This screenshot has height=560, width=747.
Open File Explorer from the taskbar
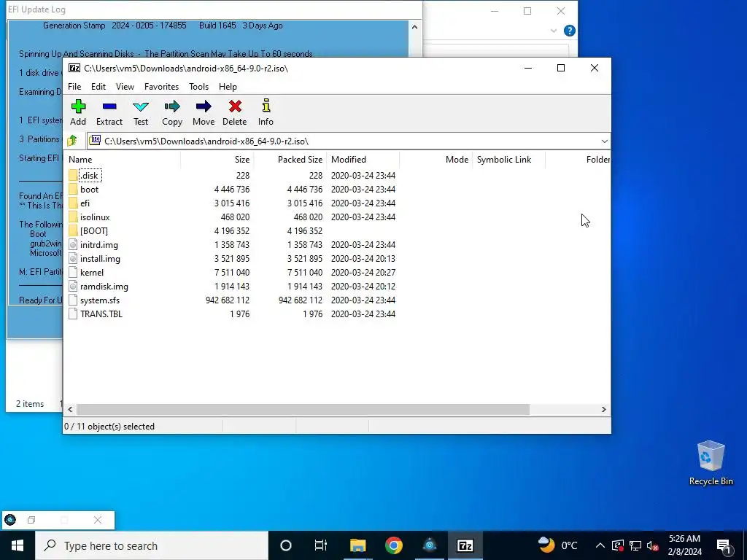click(357, 545)
